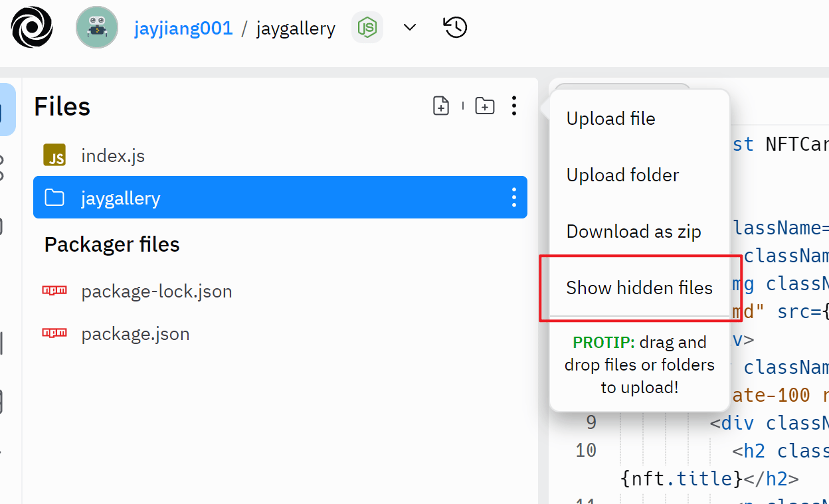829x504 pixels.
Task: Click the jaygallery repl name in header
Action: [x=296, y=29]
